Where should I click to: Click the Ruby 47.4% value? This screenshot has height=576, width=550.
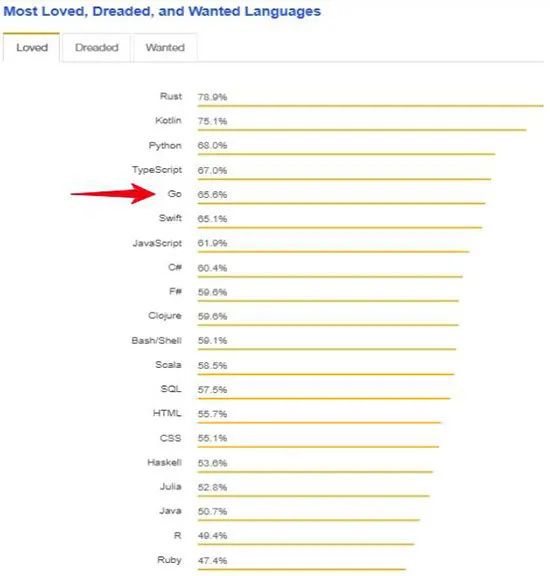(212, 561)
